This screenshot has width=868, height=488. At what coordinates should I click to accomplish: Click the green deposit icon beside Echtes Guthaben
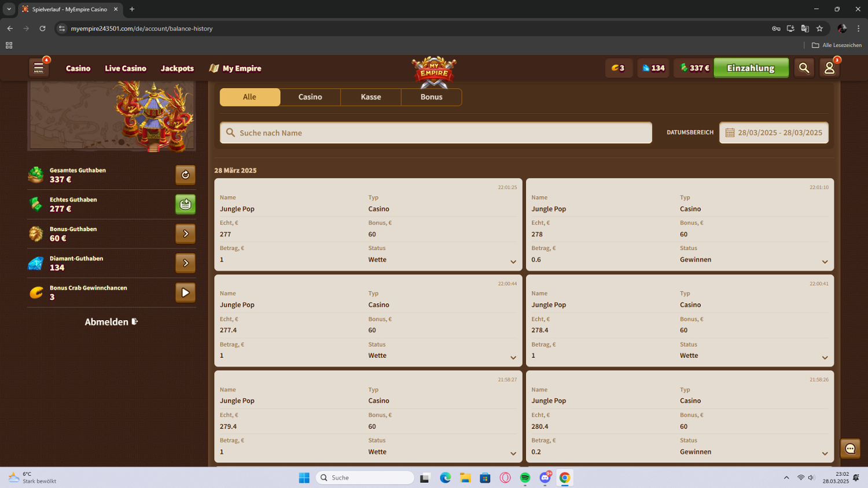click(x=185, y=204)
